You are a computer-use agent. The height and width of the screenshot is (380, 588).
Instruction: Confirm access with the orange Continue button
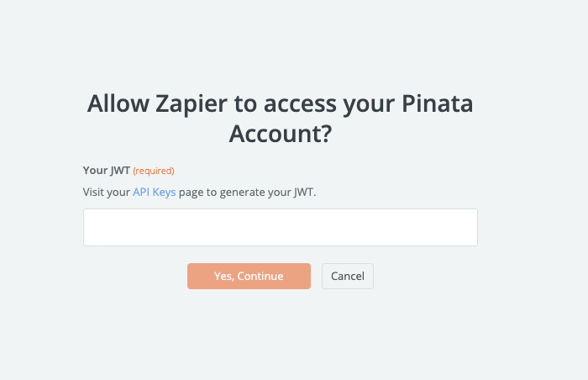249,277
